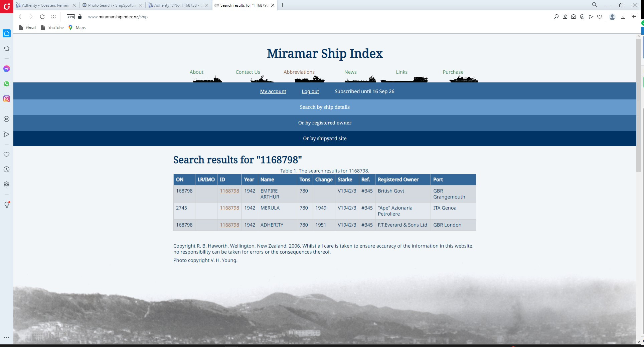The width and height of the screenshot is (644, 347).
Task: Expand Or by shipyard site section
Action: [x=325, y=138]
